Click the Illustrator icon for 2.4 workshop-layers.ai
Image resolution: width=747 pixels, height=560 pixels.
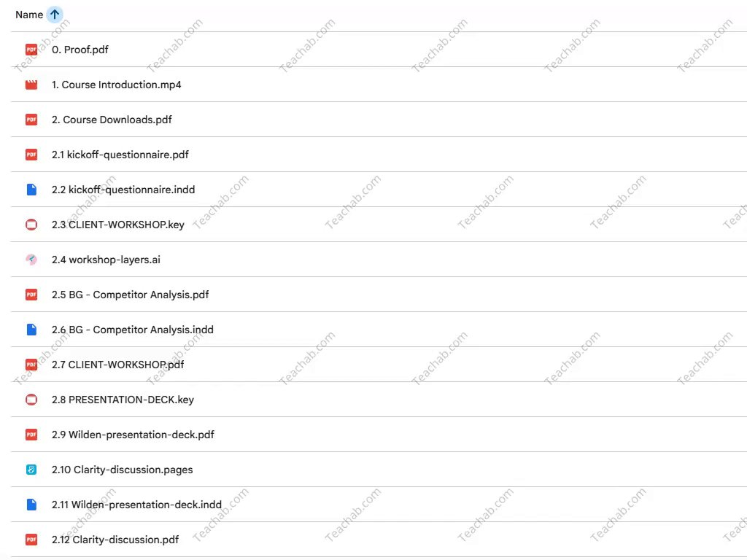click(31, 260)
